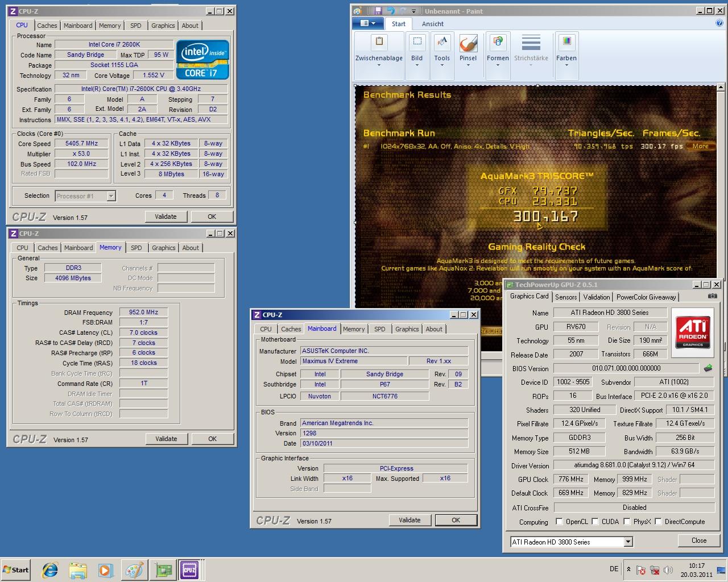
Task: Click Validate in the CPU-Z Memory window
Action: 166,439
